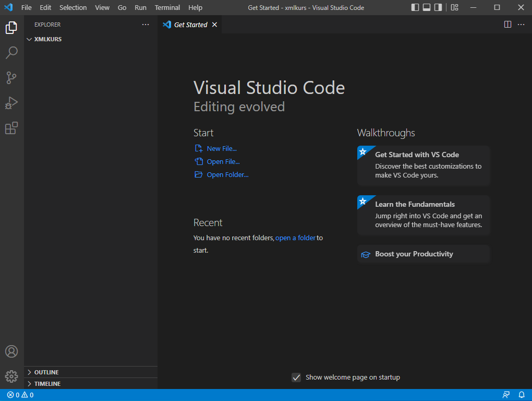The height and width of the screenshot is (401, 532).
Task: Open the Terminal menu
Action: pyautogui.click(x=167, y=7)
